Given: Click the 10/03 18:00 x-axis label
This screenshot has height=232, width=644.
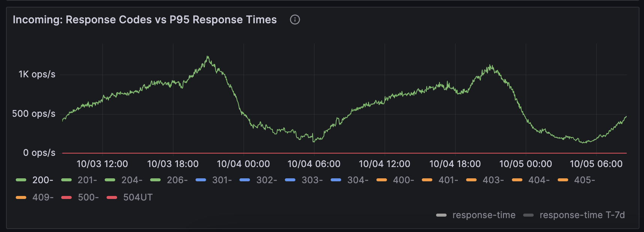Looking at the screenshot, I should (x=173, y=164).
